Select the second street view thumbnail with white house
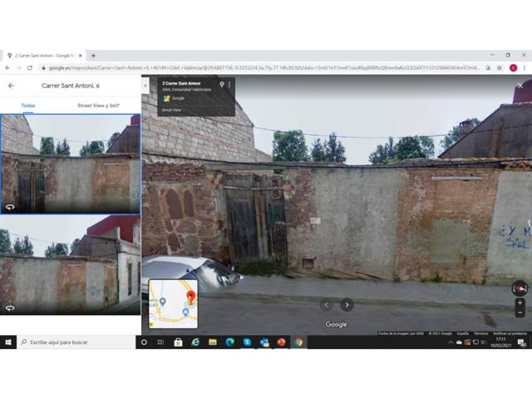532x399 pixels. point(71,265)
